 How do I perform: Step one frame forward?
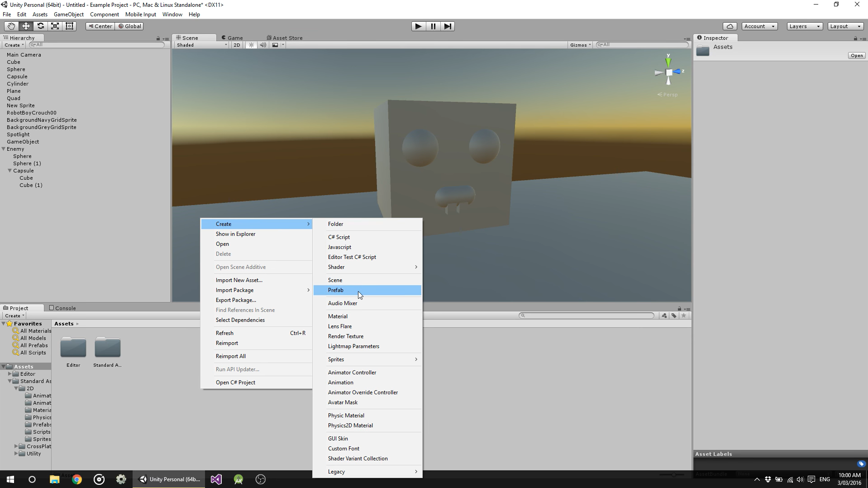pyautogui.click(x=448, y=26)
